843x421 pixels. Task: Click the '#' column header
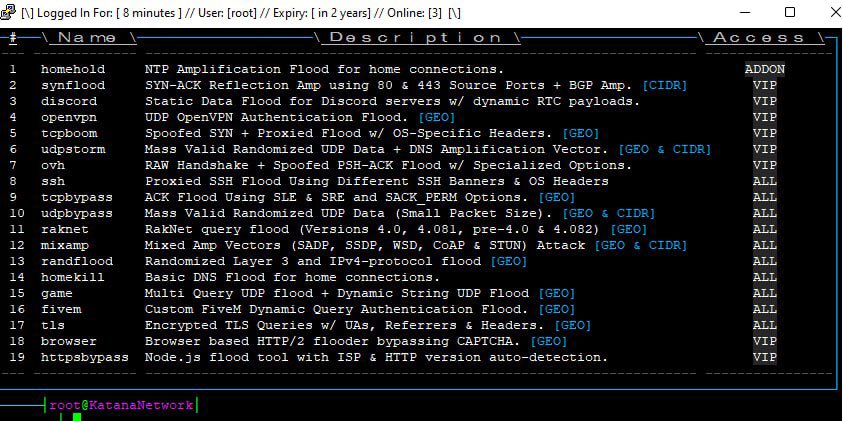(x=13, y=38)
